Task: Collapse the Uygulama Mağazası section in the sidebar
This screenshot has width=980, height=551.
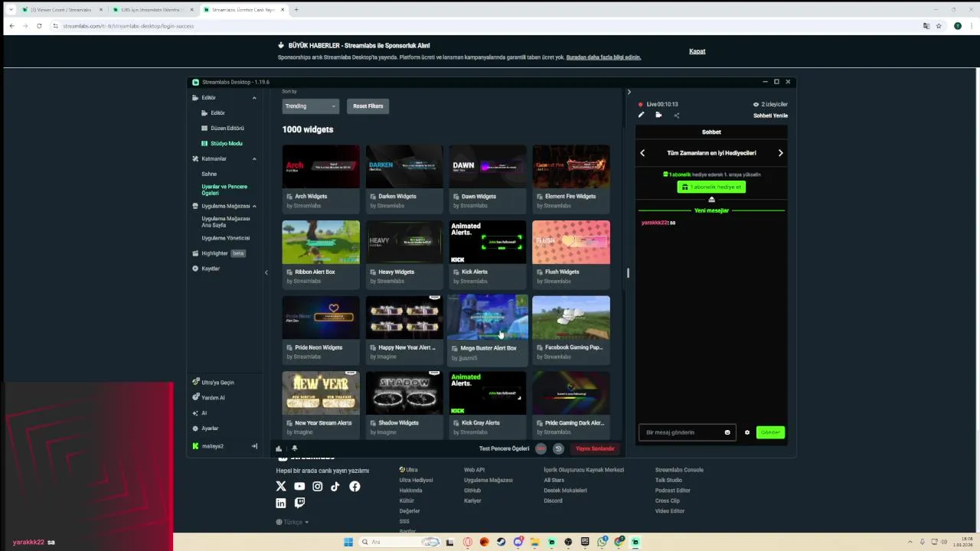Action: 254,206
